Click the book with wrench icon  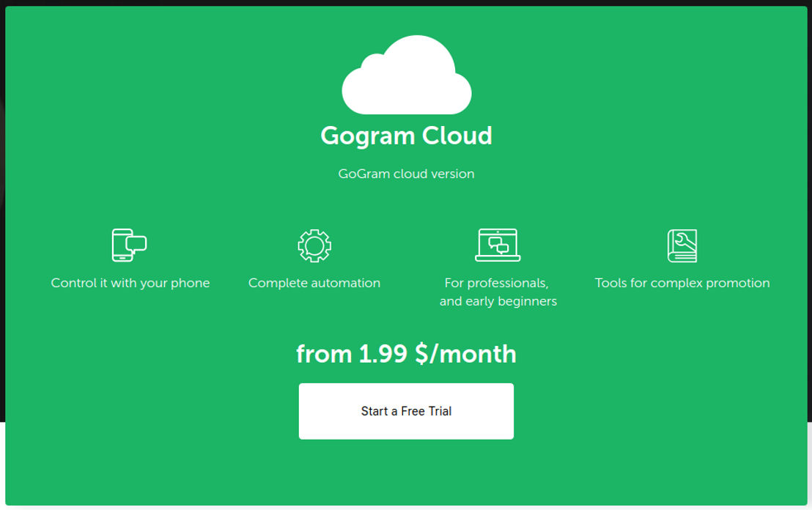[682, 245]
